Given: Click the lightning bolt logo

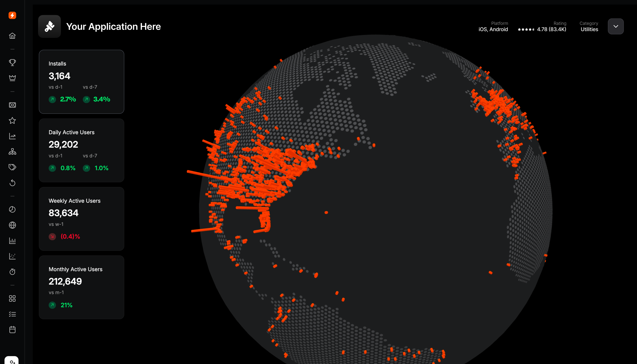Looking at the screenshot, I should coord(12,15).
